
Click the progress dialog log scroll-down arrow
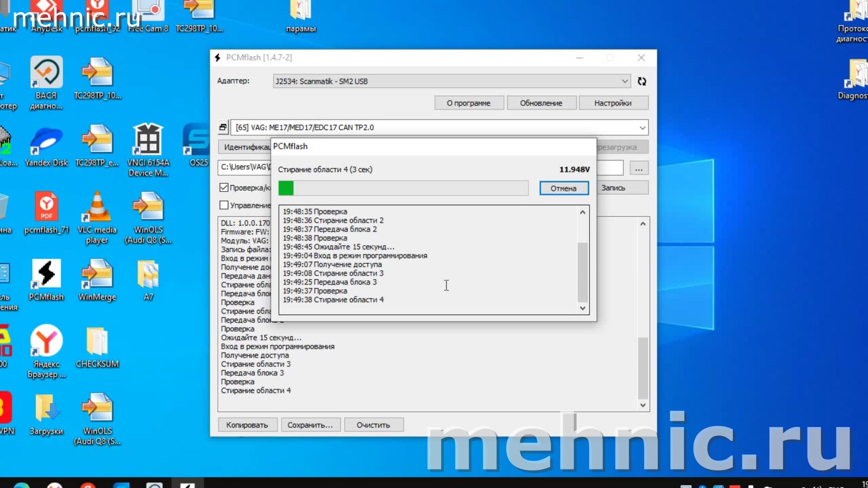pos(583,308)
